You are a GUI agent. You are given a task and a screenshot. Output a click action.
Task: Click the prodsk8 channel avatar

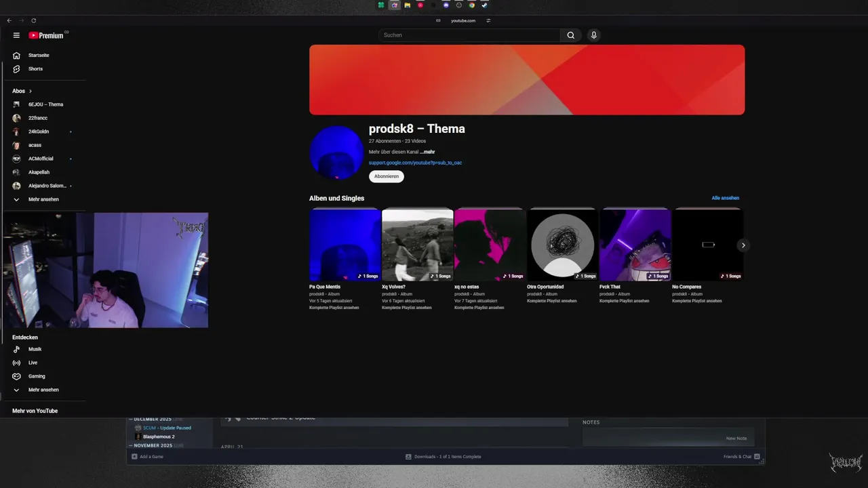click(x=336, y=152)
